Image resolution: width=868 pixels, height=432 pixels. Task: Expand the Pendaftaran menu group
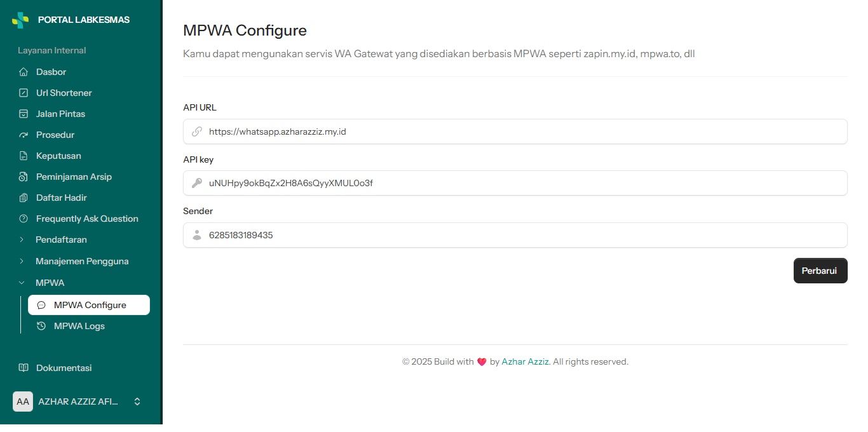(81, 240)
